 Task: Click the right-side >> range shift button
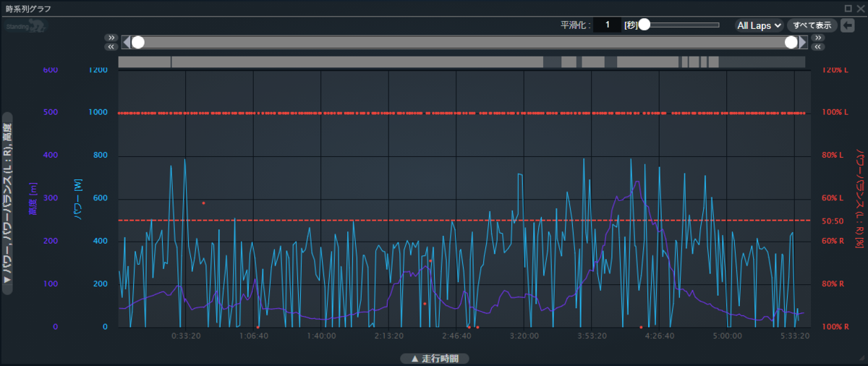(817, 38)
